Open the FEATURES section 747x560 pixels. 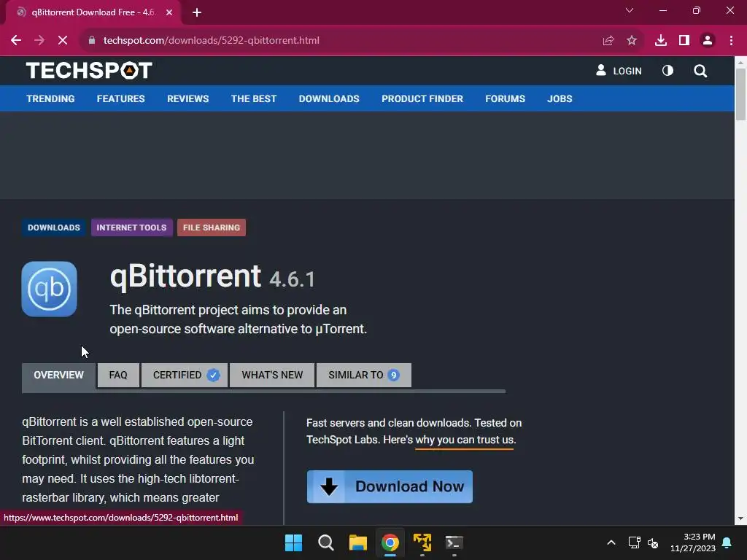tap(120, 98)
